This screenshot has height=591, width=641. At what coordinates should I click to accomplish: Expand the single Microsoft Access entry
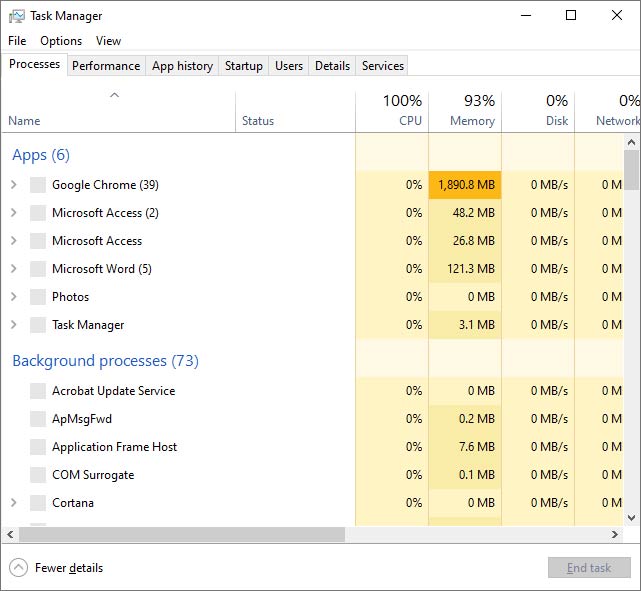coord(13,241)
